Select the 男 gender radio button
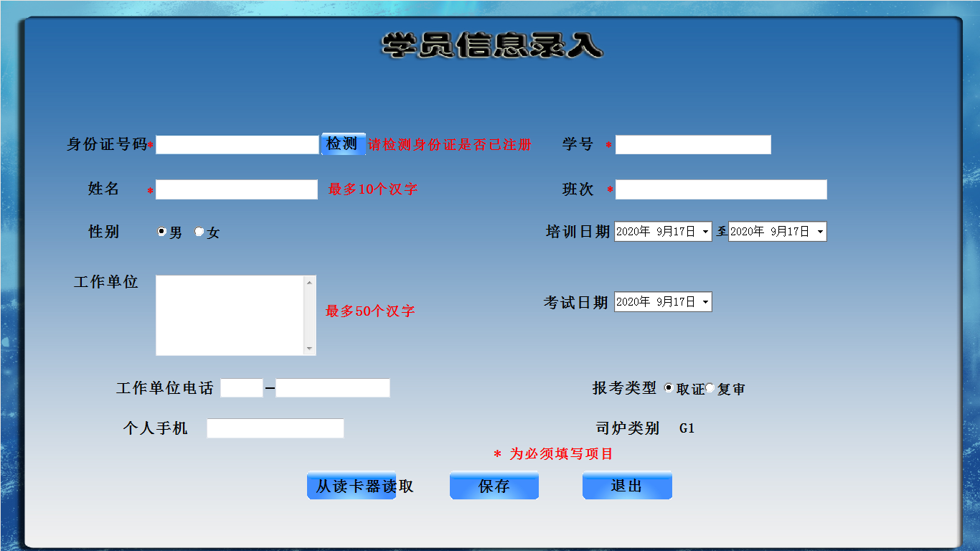 (x=162, y=232)
